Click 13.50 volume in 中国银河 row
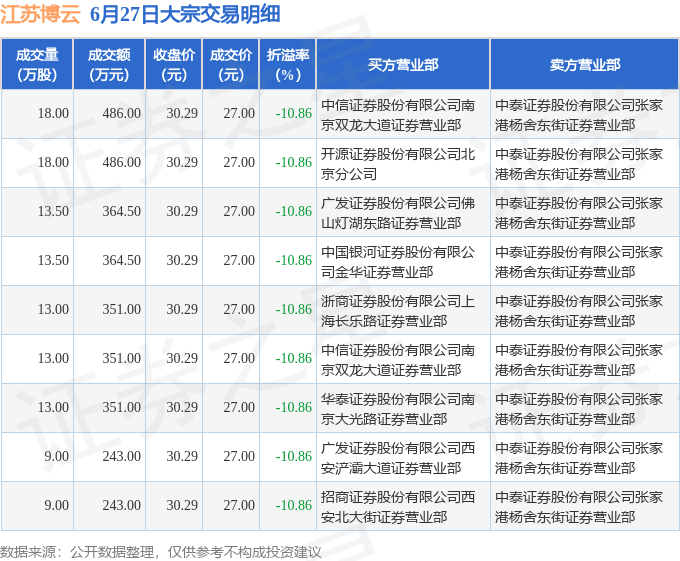This screenshot has height=561, width=680. pyautogui.click(x=53, y=261)
